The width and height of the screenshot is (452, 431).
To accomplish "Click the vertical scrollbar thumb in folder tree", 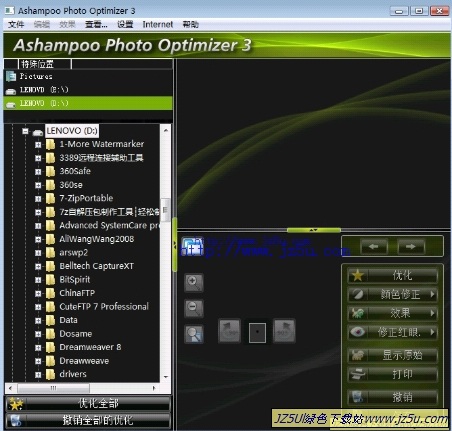I will pyautogui.click(x=165, y=210).
